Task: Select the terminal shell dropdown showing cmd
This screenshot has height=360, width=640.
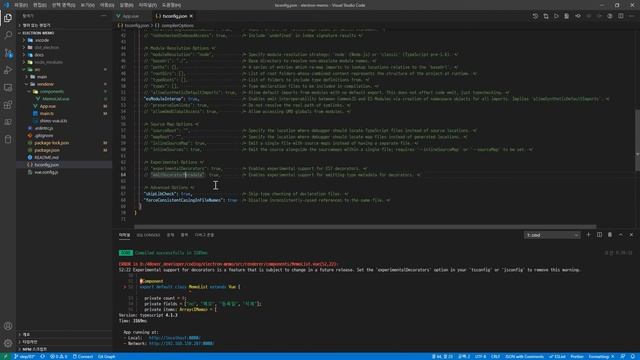Action: [x=552, y=235]
